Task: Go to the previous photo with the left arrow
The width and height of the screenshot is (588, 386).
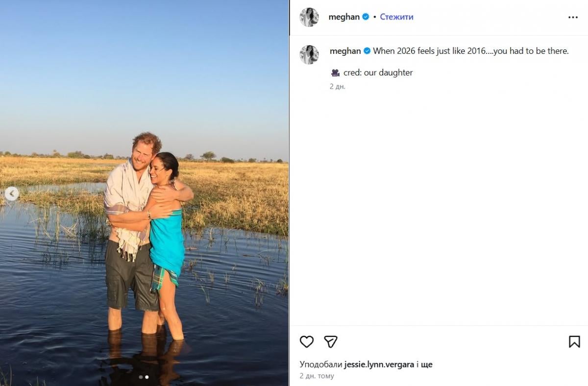Action: 11,193
